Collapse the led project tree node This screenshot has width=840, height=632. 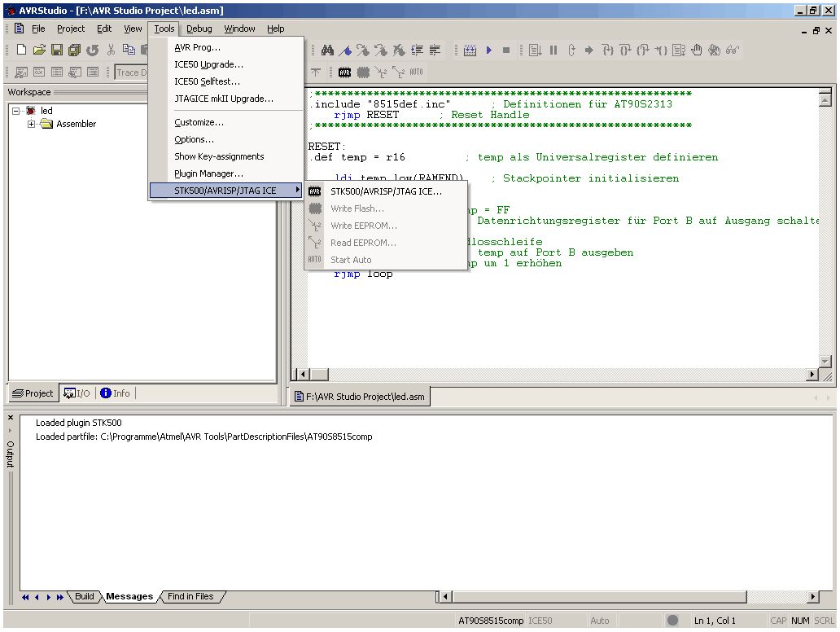pyautogui.click(x=17, y=111)
